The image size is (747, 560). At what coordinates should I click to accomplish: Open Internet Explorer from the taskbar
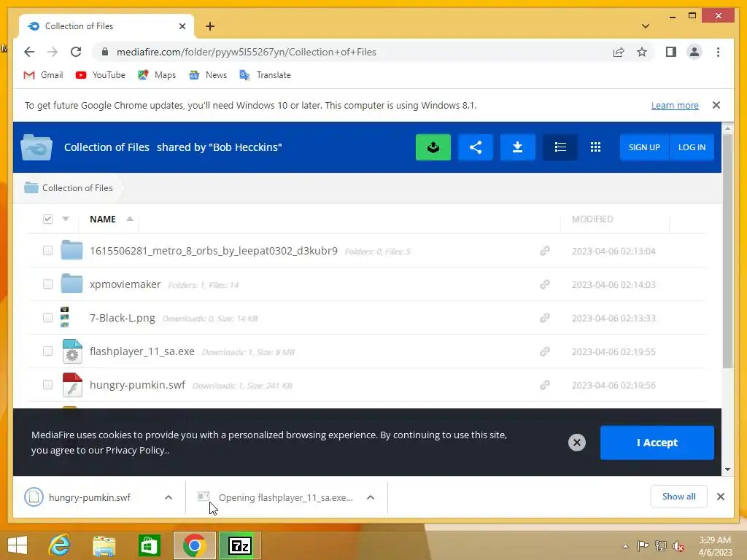(59, 545)
